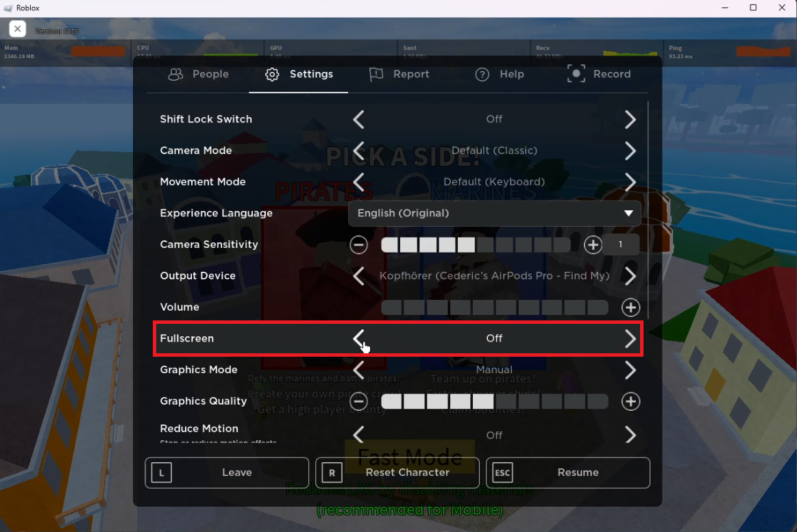The image size is (797, 532).
Task: Select previous Output Device
Action: tap(358, 276)
